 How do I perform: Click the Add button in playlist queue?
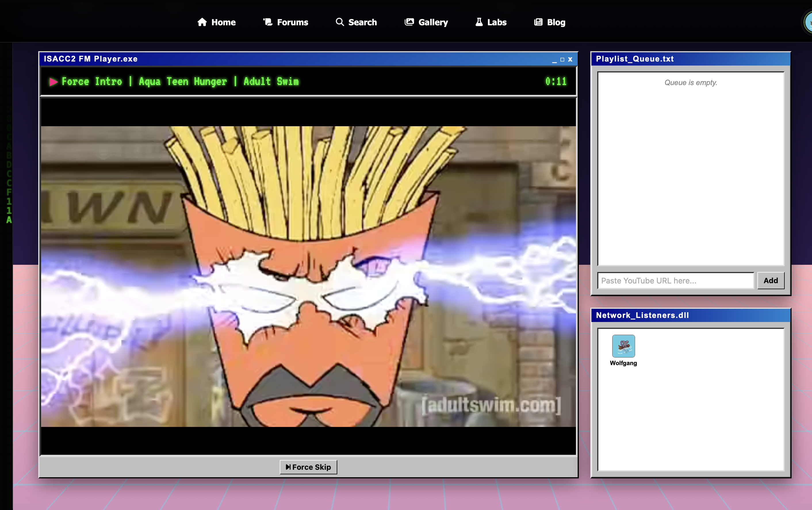click(x=771, y=281)
